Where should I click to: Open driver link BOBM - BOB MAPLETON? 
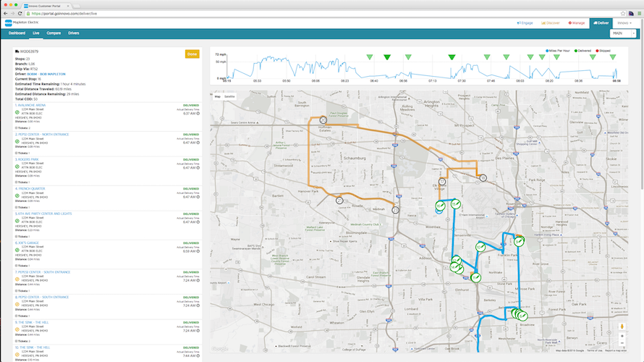46,74
